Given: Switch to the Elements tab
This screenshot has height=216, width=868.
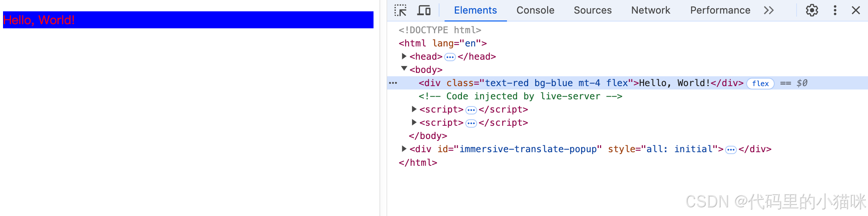Looking at the screenshot, I should (475, 10).
